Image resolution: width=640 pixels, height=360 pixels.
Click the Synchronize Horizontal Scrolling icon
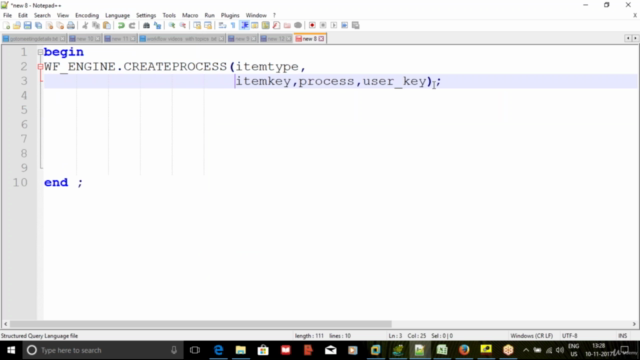pyautogui.click(x=208, y=25)
